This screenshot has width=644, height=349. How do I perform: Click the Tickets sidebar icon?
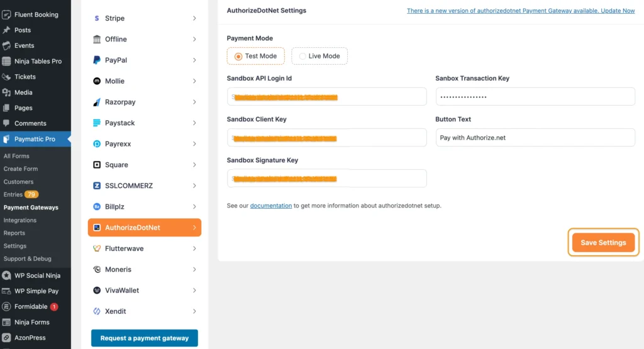pos(6,77)
